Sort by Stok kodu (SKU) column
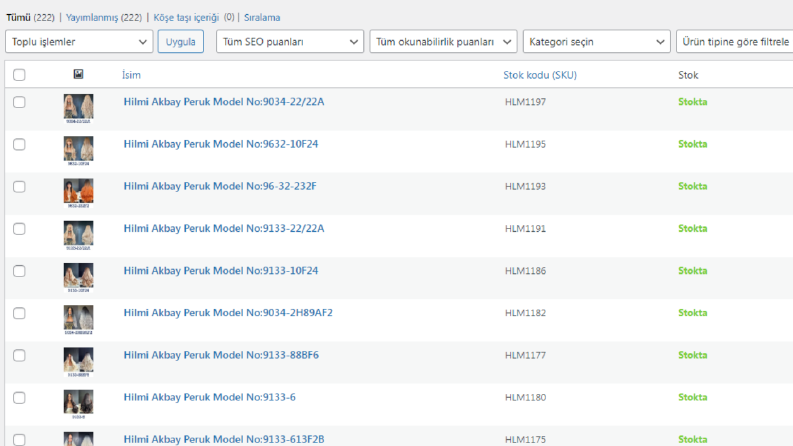 pyautogui.click(x=540, y=75)
